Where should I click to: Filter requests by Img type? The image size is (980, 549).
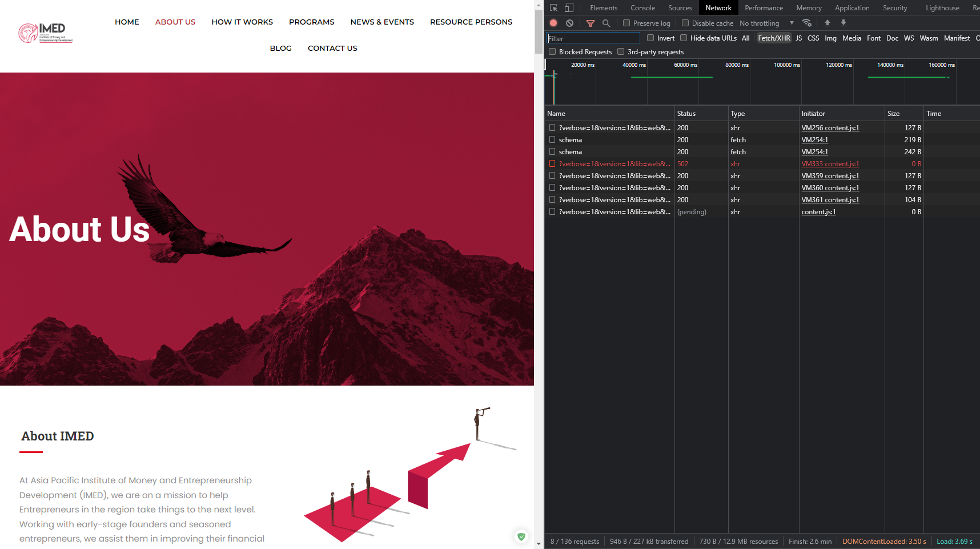click(x=830, y=38)
